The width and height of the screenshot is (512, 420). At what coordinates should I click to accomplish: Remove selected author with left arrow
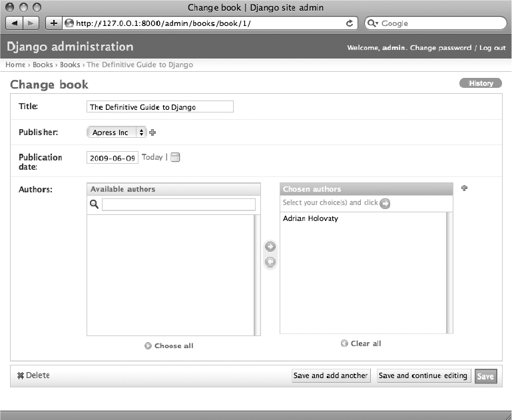coord(270,262)
